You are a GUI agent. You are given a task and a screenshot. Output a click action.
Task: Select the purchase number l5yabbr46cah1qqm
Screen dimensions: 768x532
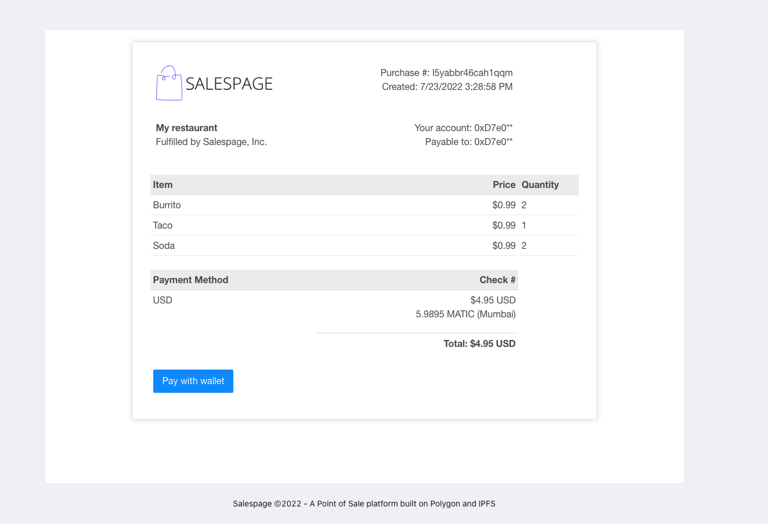(473, 73)
